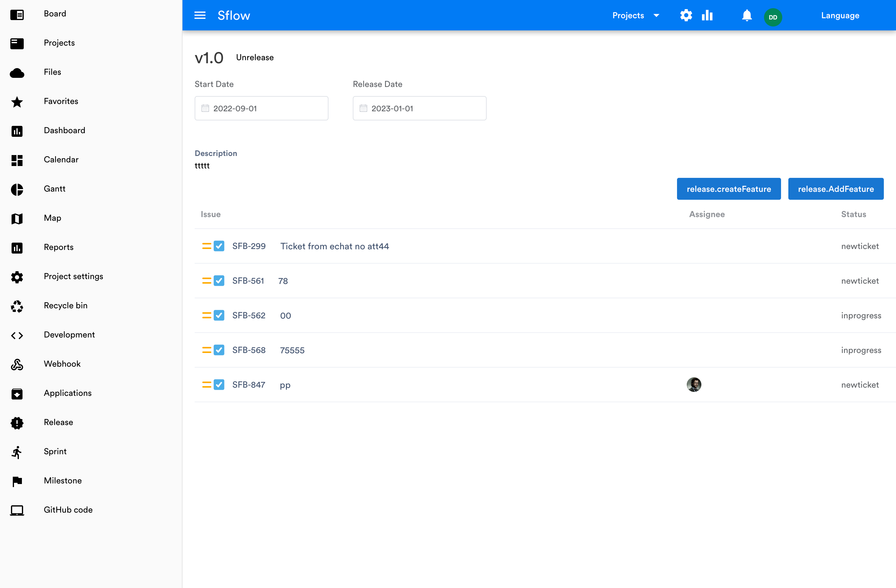Click the analytics bar chart icon
This screenshot has width=896, height=588.
[707, 15]
